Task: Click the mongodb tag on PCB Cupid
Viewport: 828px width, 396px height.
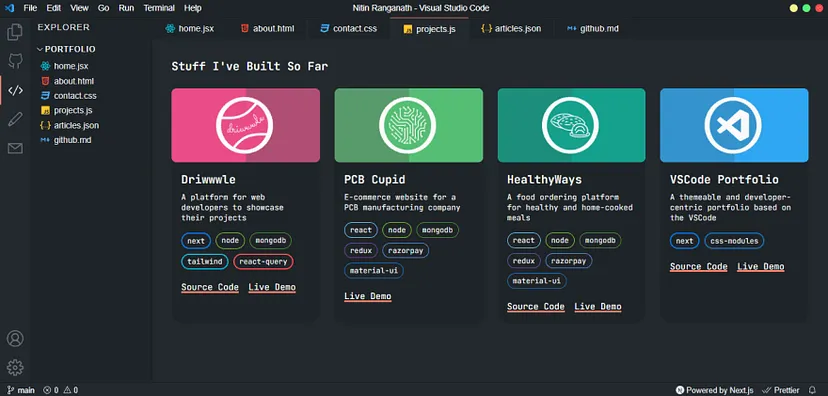Action: 438,230
